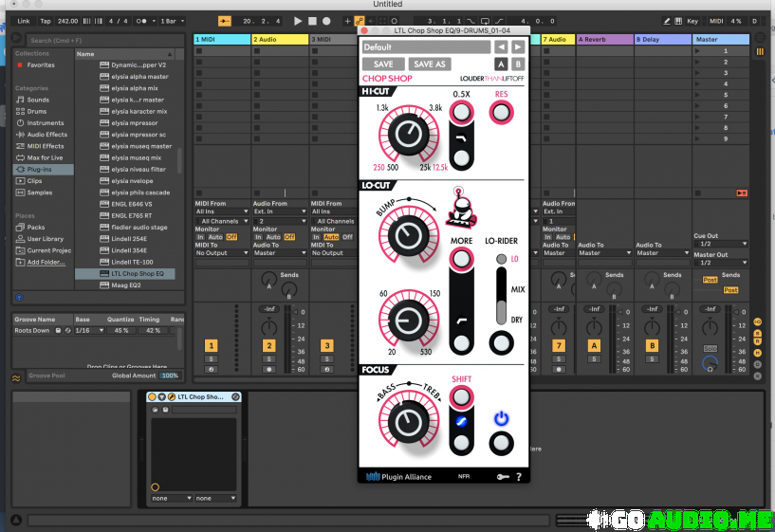Open track 2 Audio From Ext. In dropdown
This screenshot has width=775, height=532.
pyautogui.click(x=280, y=211)
